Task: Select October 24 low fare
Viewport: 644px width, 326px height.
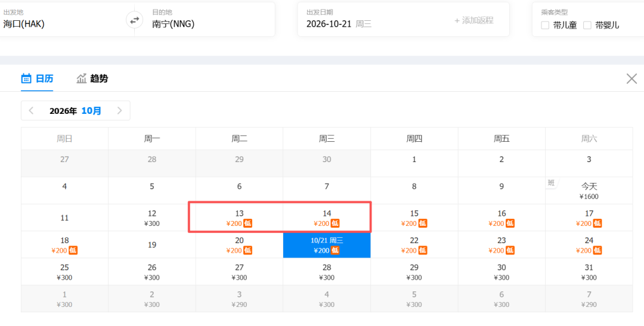Action: pos(589,245)
